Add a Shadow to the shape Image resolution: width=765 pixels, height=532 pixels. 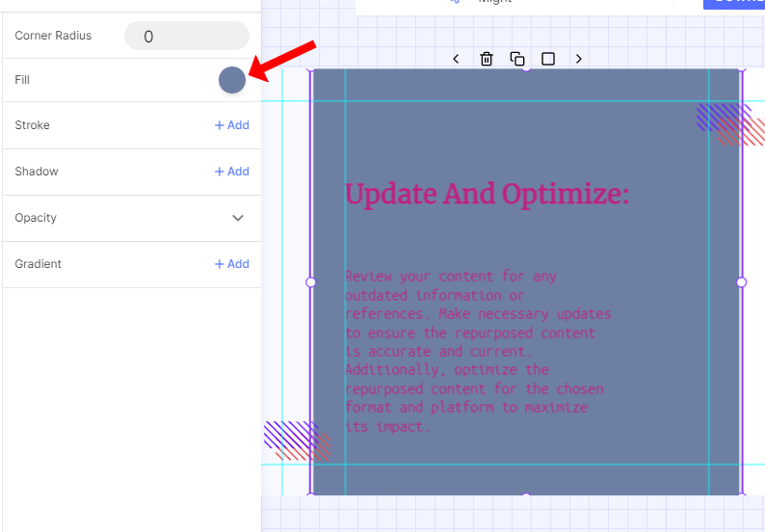pyautogui.click(x=231, y=172)
